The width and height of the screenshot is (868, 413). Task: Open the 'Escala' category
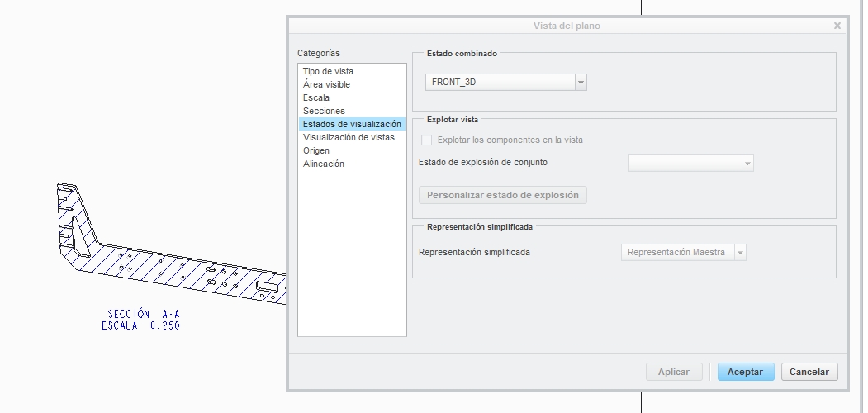pos(316,98)
